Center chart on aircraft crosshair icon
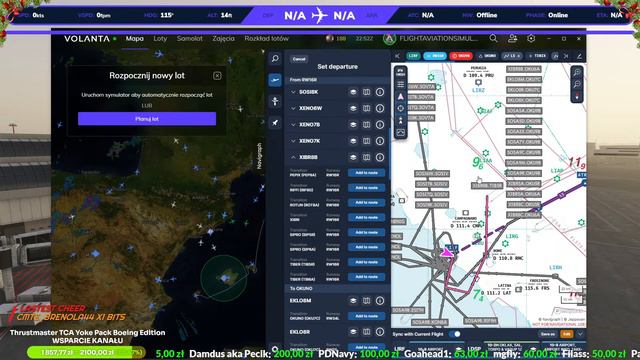The width and height of the screenshot is (640, 360). [x=401, y=108]
